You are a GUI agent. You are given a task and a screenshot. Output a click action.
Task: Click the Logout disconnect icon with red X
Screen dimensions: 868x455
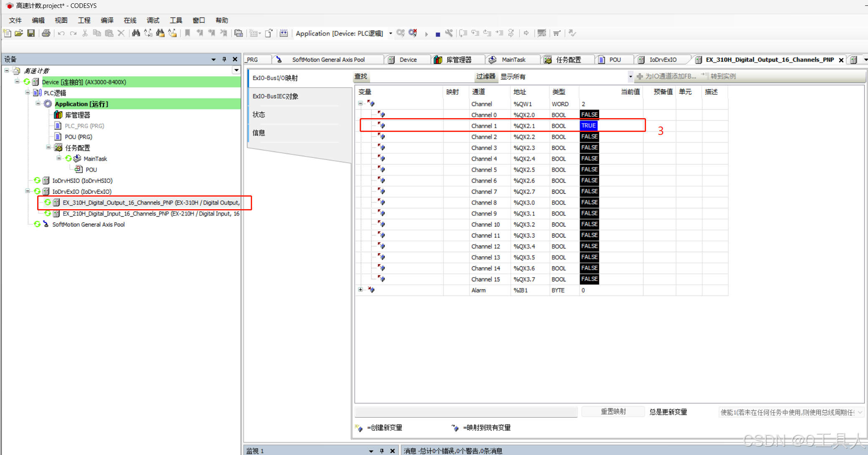413,33
